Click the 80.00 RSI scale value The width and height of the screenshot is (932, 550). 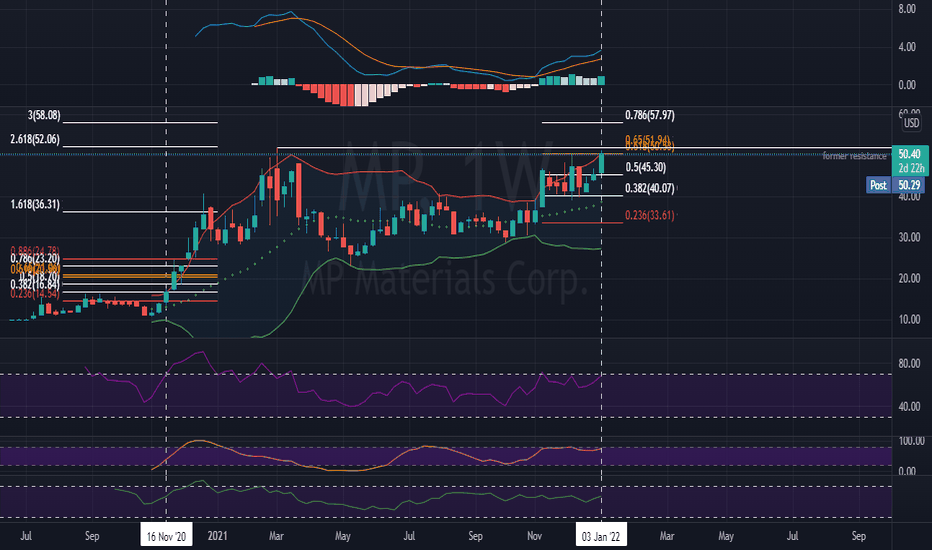click(x=909, y=363)
